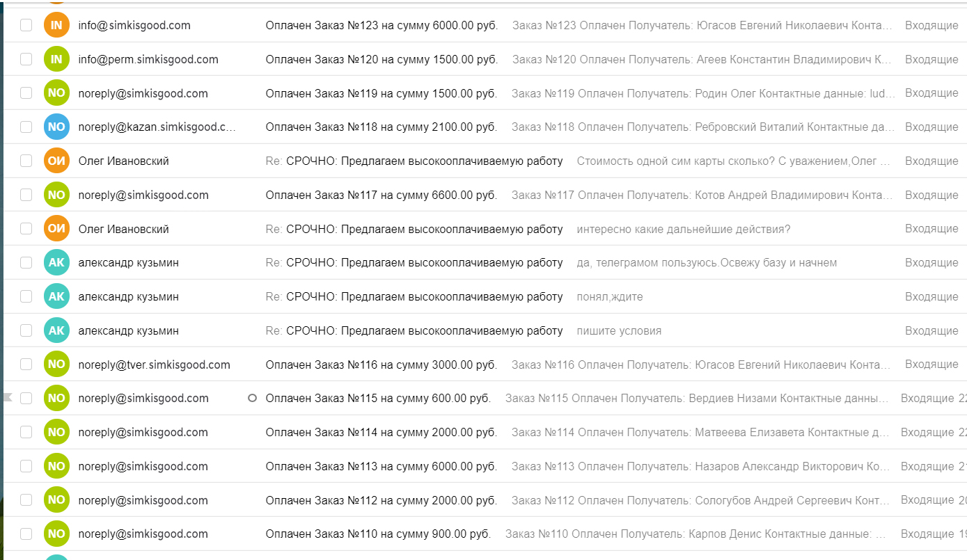967x560 pixels.
Task: Click the flag icon on the Заказ №115 row
Action: 8,398
